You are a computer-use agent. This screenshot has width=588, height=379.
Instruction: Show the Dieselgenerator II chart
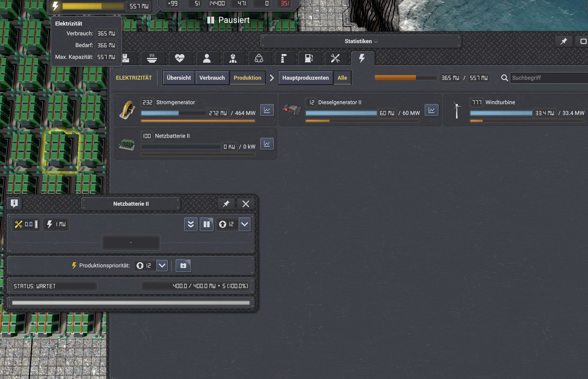pyautogui.click(x=431, y=110)
